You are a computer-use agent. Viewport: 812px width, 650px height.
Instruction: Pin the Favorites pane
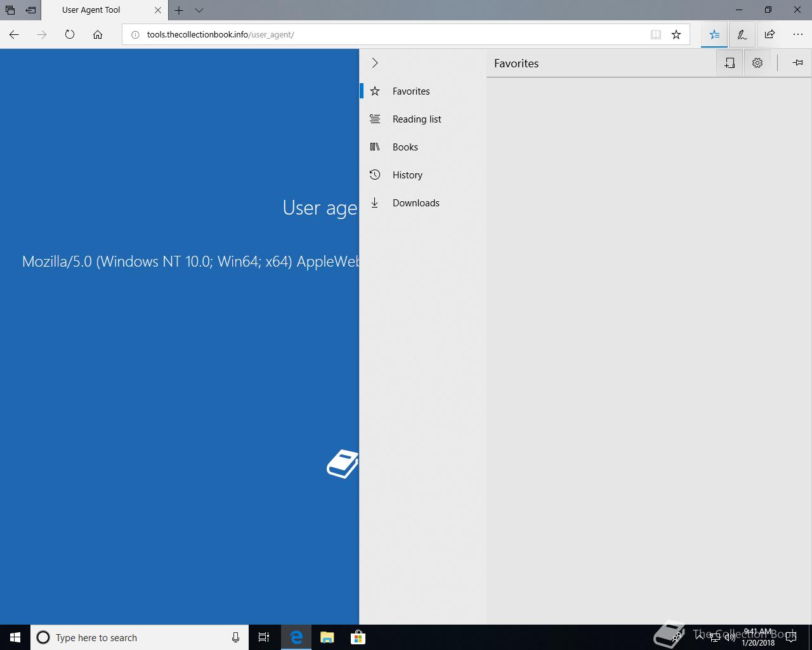click(x=797, y=63)
